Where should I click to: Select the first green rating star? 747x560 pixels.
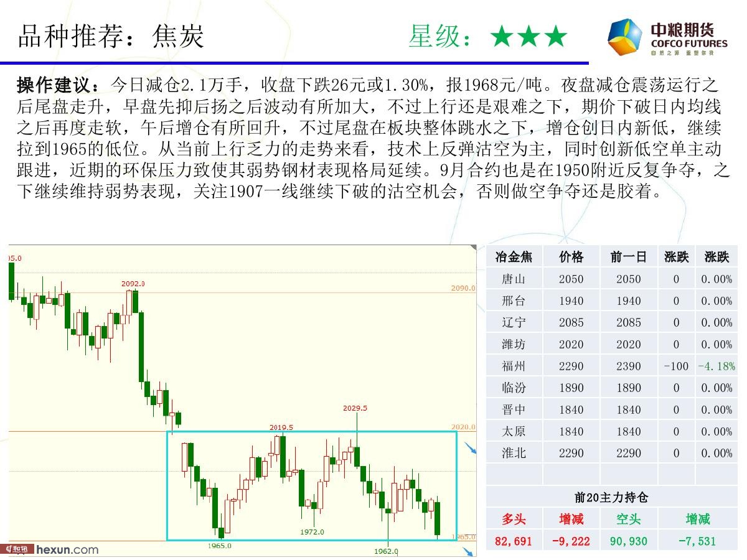[501, 37]
